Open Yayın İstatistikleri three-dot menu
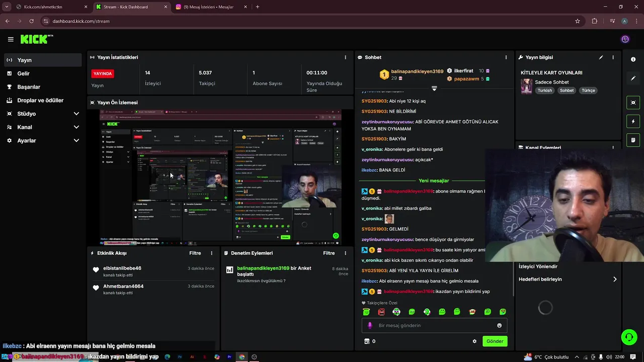 345,57
